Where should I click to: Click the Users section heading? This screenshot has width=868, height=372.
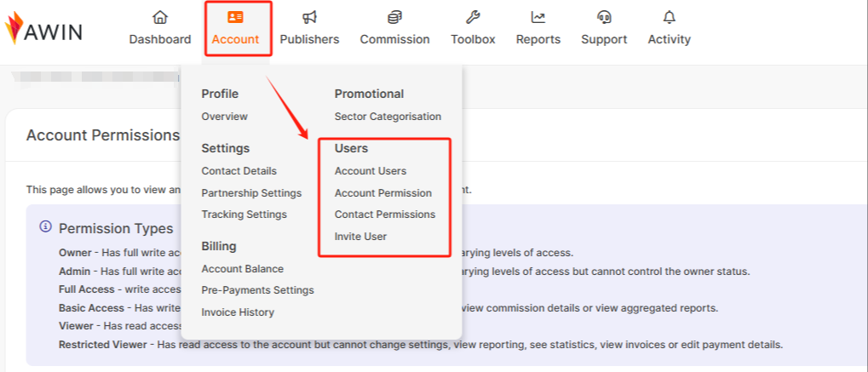tap(351, 148)
